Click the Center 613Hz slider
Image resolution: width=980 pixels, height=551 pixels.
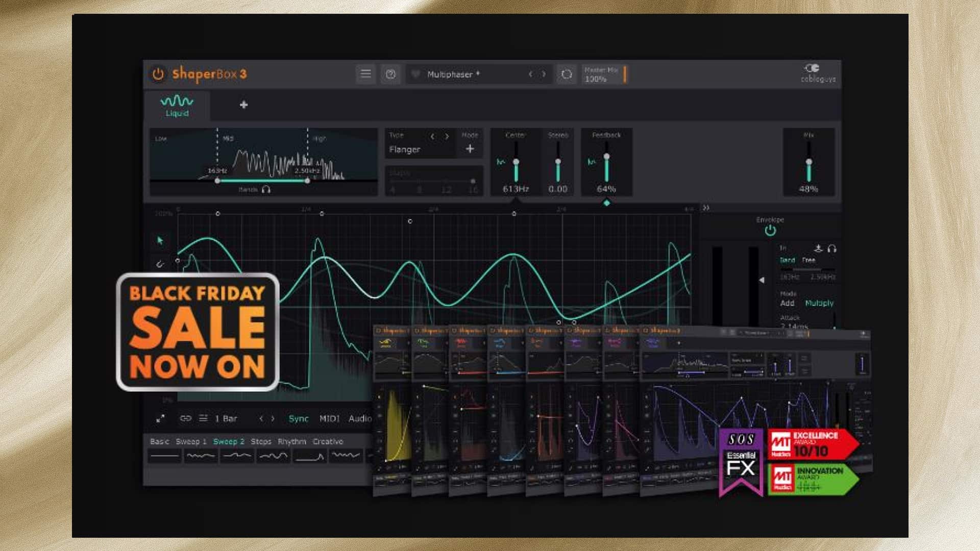[x=516, y=163]
